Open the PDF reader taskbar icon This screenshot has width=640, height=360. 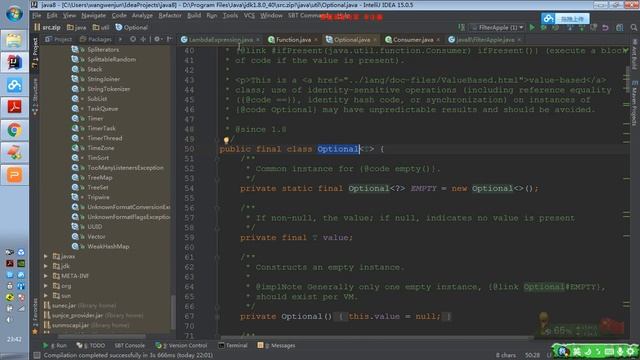point(14,107)
